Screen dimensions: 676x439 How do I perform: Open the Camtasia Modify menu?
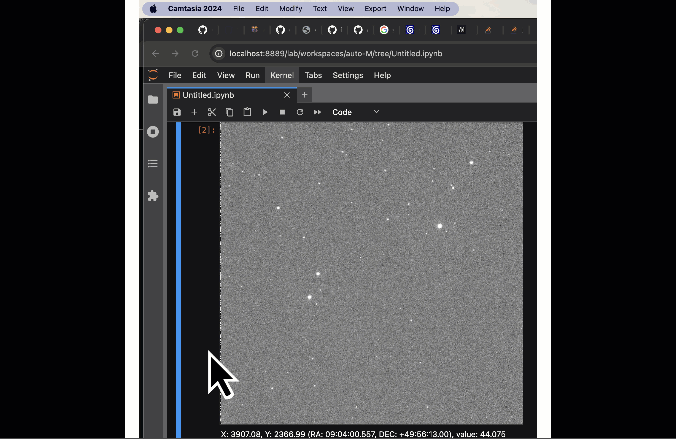point(291,9)
